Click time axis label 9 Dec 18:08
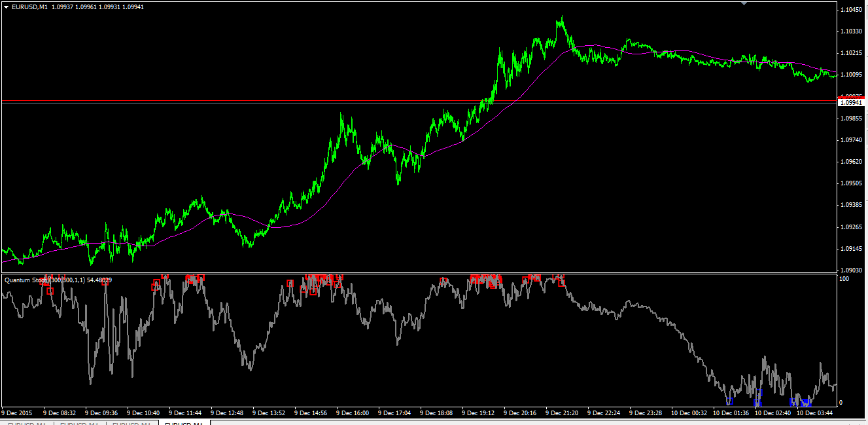868x425 pixels. (x=436, y=413)
